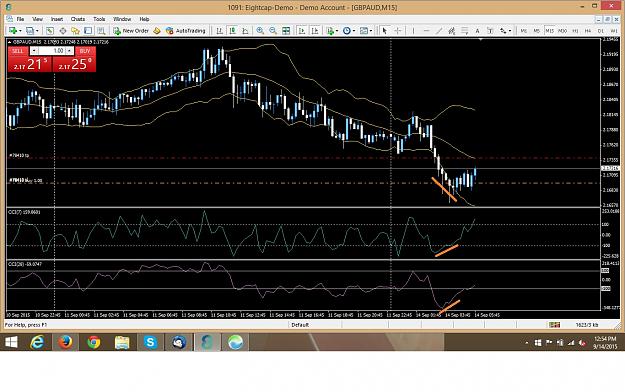This screenshot has width=625, height=392.
Task: Select the Fibonacci Retracement tool
Action: click(x=464, y=31)
